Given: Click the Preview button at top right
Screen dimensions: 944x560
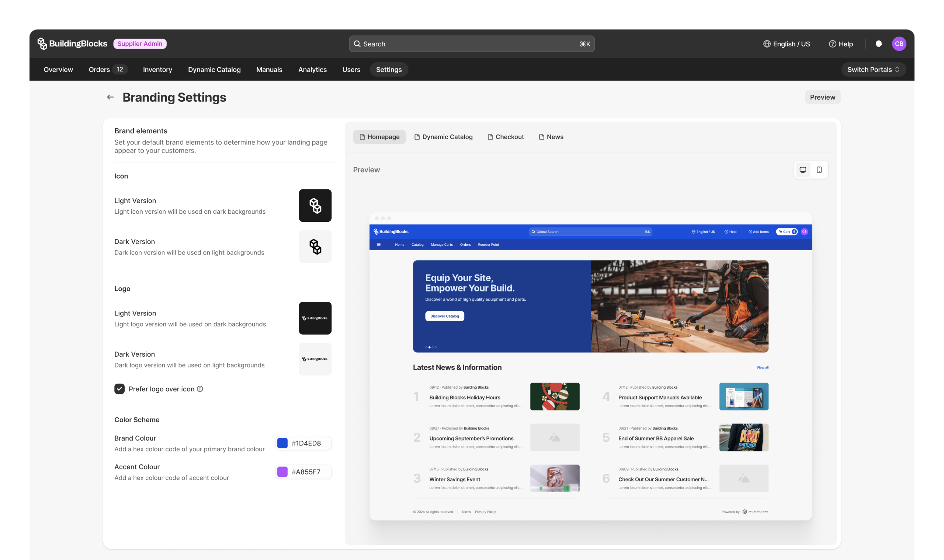Looking at the screenshot, I should tap(822, 97).
